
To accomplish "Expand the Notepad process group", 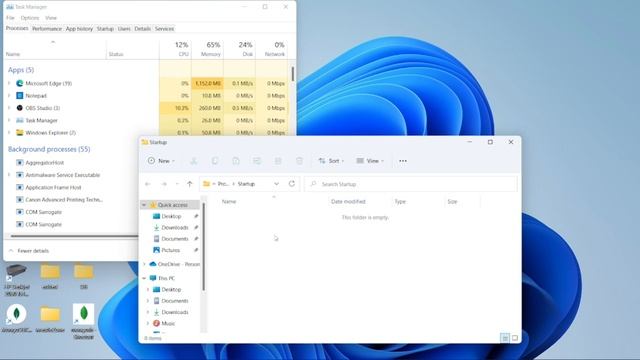I will [x=9, y=96].
